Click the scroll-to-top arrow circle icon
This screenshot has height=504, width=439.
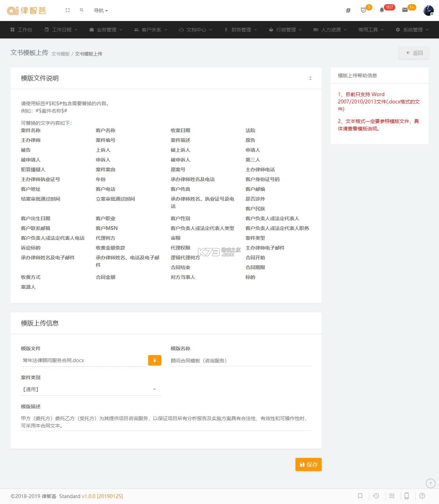click(x=431, y=483)
